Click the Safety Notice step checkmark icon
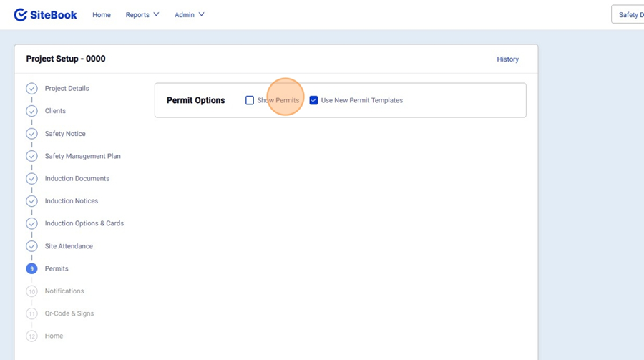 pos(31,134)
